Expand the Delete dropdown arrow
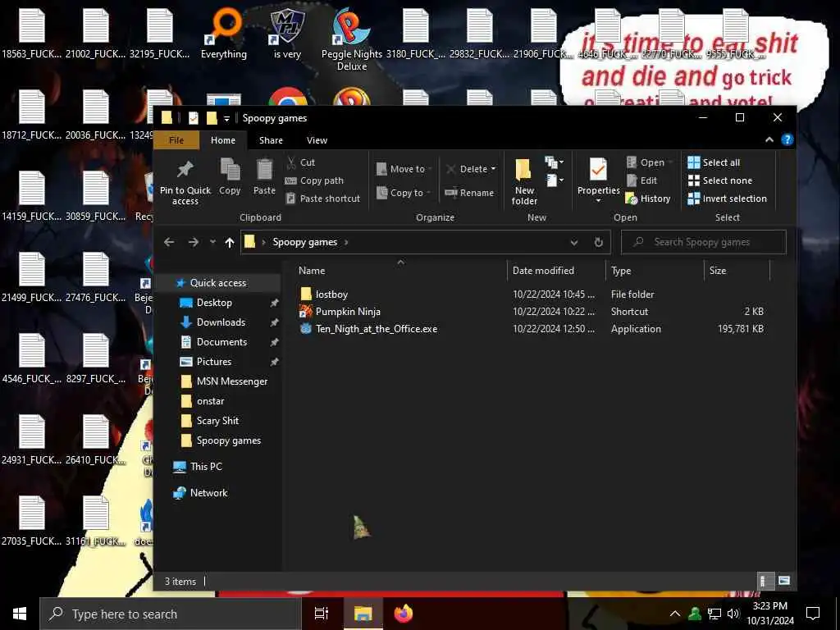840x630 pixels. click(493, 169)
